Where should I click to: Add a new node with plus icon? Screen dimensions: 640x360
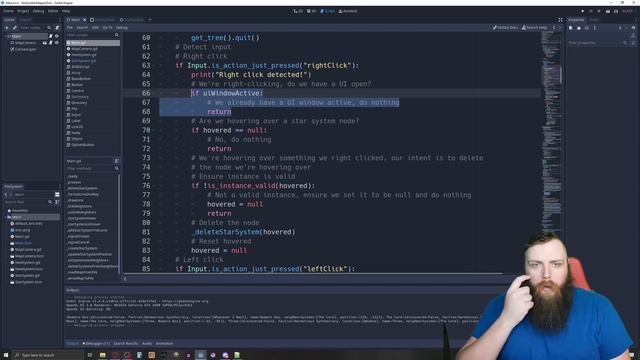tap(7, 28)
